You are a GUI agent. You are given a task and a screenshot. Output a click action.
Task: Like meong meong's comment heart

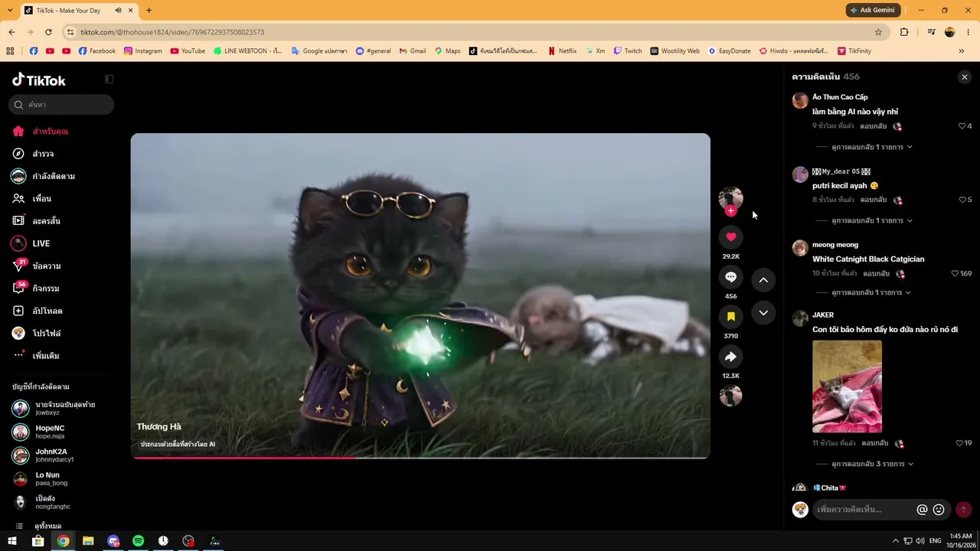(x=955, y=273)
